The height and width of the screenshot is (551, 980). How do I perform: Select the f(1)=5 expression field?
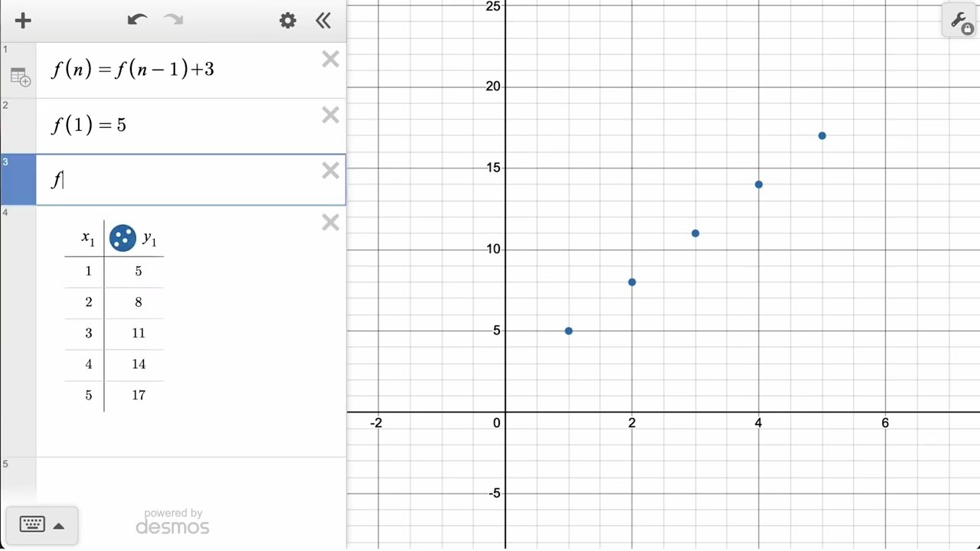coord(191,126)
